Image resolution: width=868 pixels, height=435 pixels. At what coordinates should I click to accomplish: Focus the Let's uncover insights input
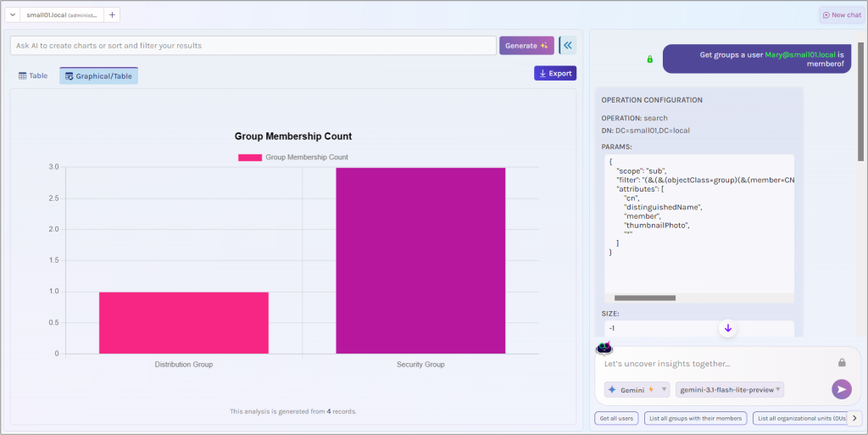tap(717, 364)
